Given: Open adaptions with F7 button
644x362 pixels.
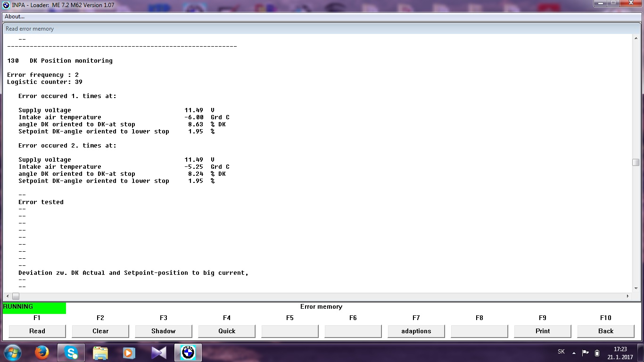Looking at the screenshot, I should (416, 331).
